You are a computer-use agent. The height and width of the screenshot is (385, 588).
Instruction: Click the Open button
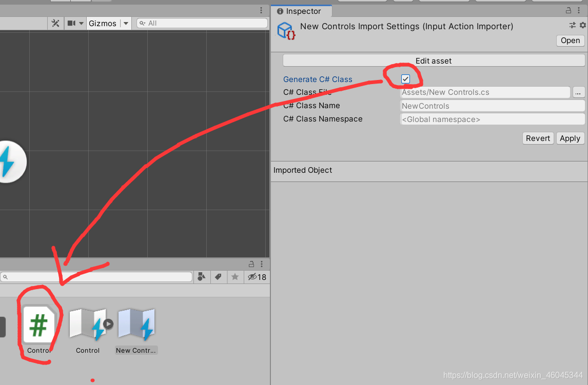coord(570,40)
